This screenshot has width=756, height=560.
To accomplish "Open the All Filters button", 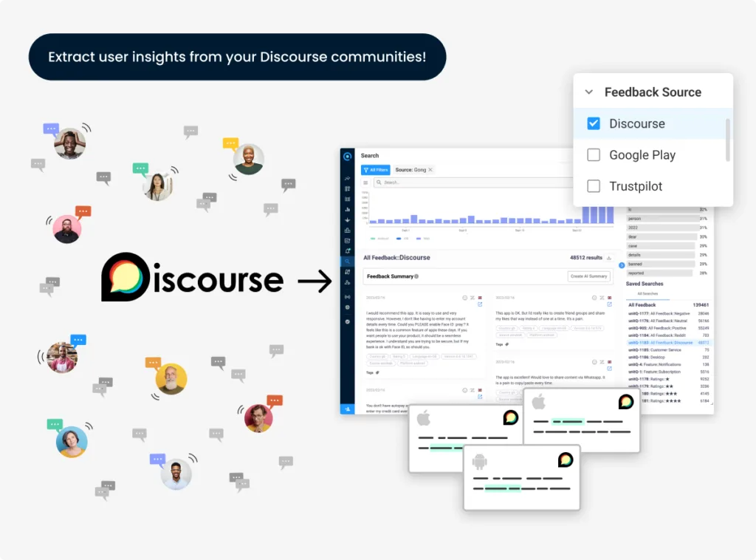I will (x=376, y=170).
